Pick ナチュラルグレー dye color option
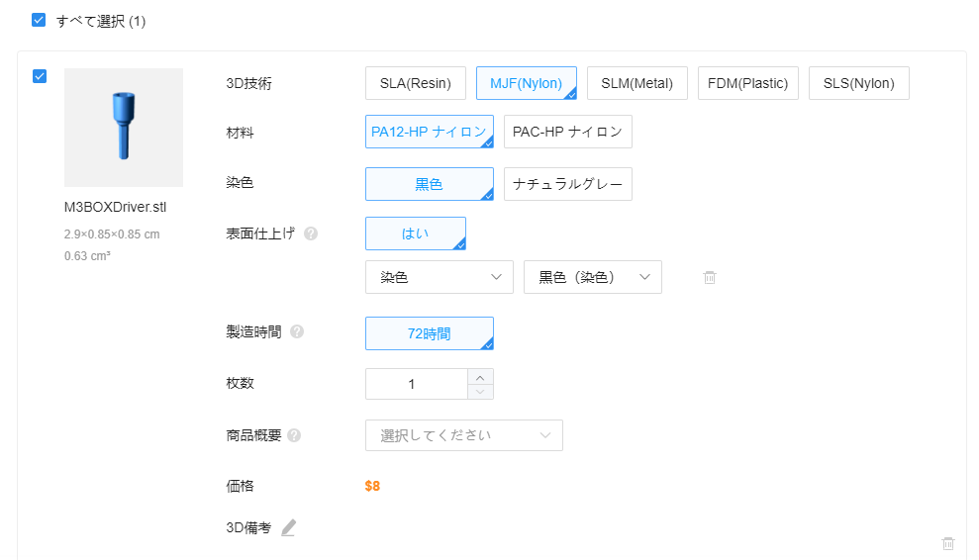Screen dimensions: 979x560 pos(568,184)
